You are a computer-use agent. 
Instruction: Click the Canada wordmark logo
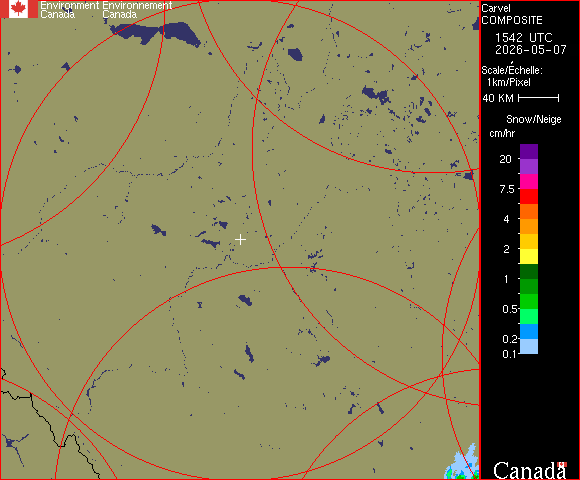[530, 470]
